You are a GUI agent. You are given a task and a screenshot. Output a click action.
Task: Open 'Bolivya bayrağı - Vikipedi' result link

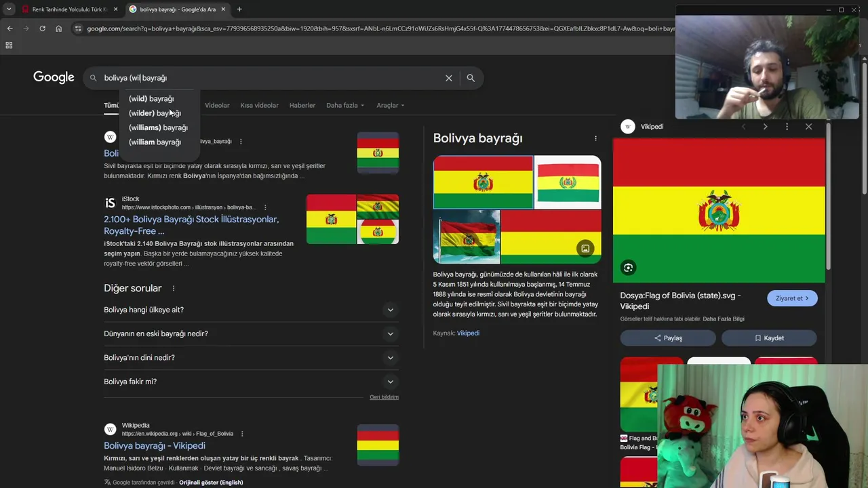pos(155,446)
